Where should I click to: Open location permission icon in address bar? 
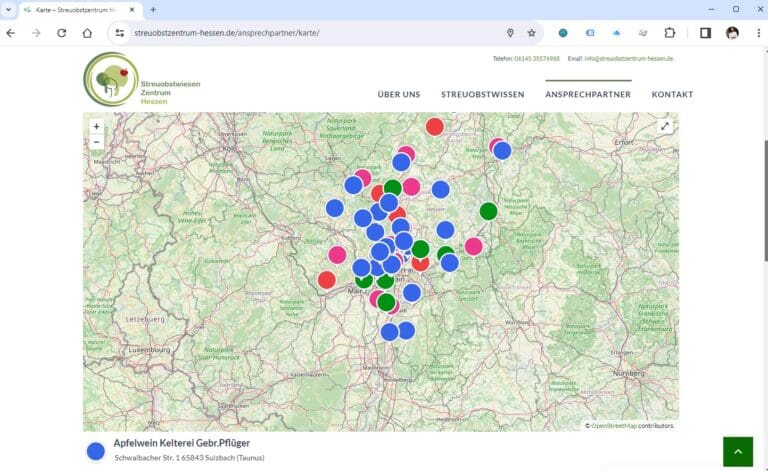510,33
